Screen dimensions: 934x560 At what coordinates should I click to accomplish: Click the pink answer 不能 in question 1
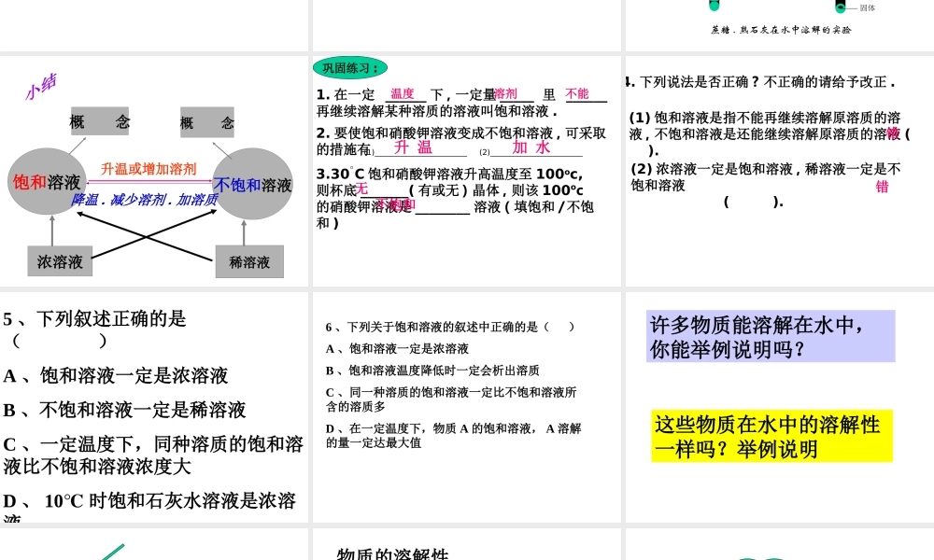(x=576, y=93)
